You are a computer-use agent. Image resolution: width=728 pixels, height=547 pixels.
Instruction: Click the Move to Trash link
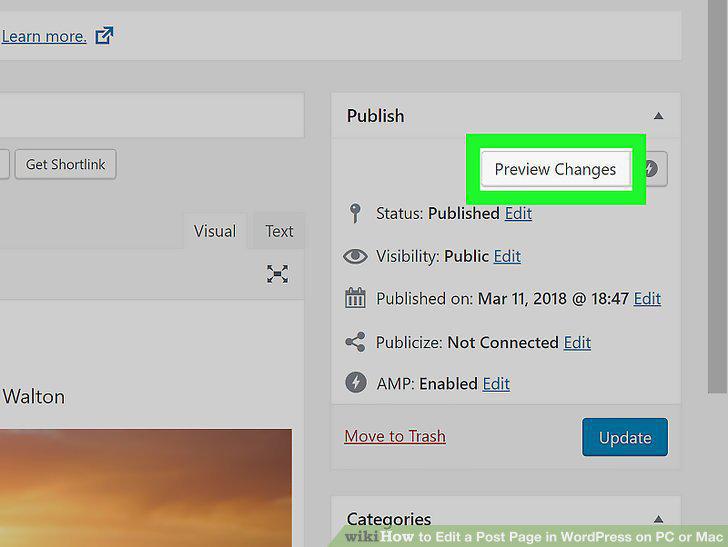395,436
